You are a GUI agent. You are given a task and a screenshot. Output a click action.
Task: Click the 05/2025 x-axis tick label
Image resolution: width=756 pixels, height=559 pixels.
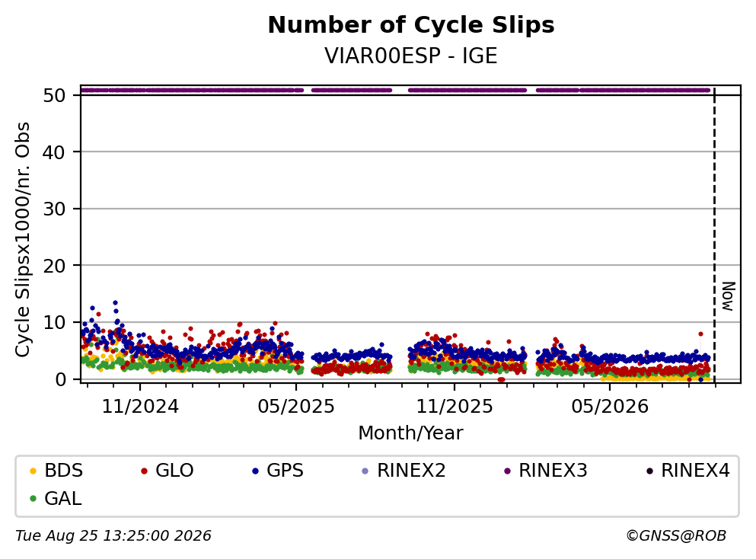(x=296, y=407)
